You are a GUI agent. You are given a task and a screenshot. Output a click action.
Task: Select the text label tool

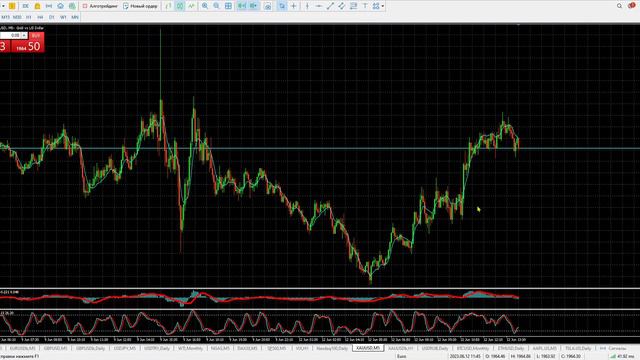pos(365,6)
